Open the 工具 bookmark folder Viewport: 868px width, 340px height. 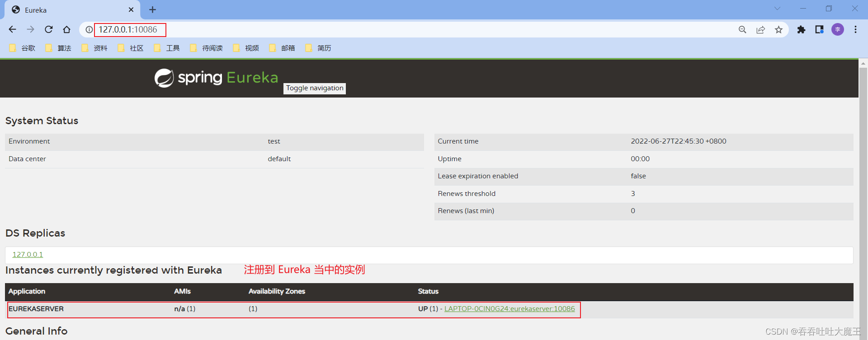click(x=167, y=48)
